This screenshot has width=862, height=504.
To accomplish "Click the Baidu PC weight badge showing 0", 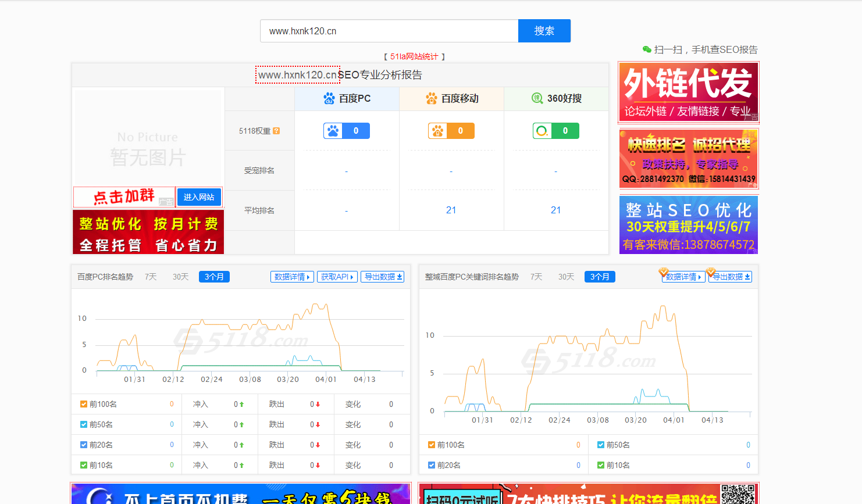I will pyautogui.click(x=347, y=131).
